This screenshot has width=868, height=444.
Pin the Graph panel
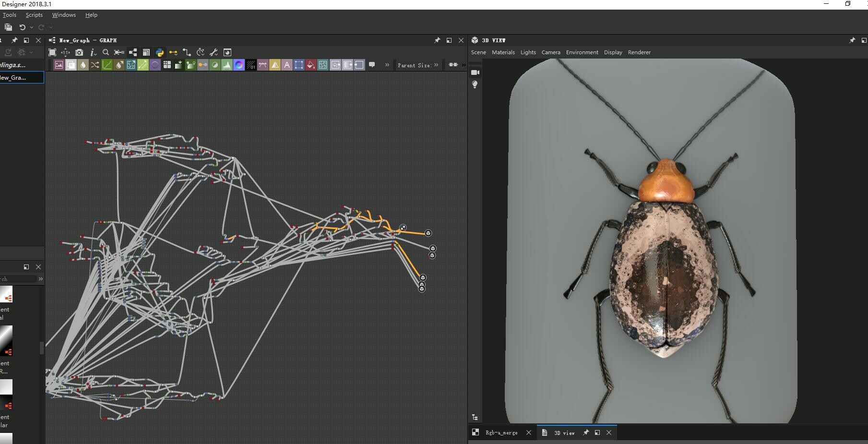[437, 40]
